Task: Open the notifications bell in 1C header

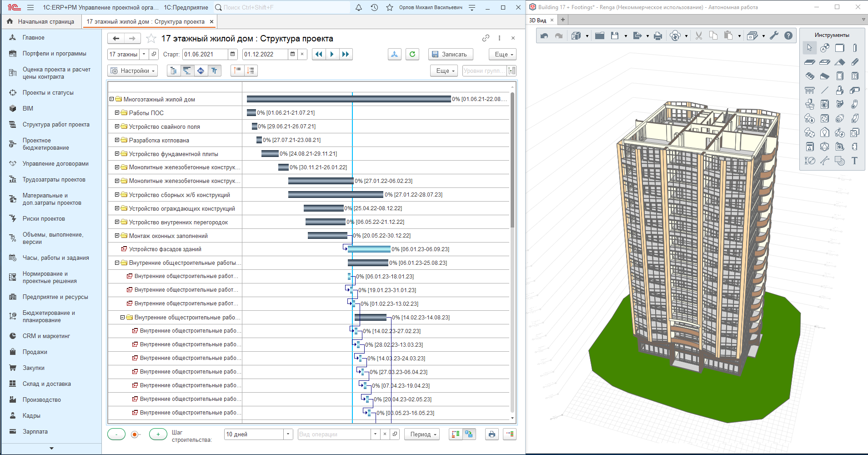Action: (359, 7)
